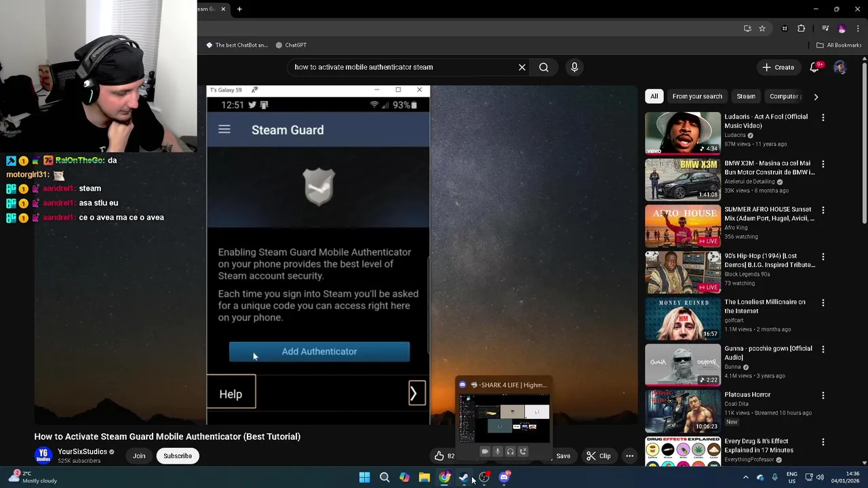The image size is (868, 488).
Task: Open options for Loneliest Millionaire video
Action: click(x=823, y=303)
